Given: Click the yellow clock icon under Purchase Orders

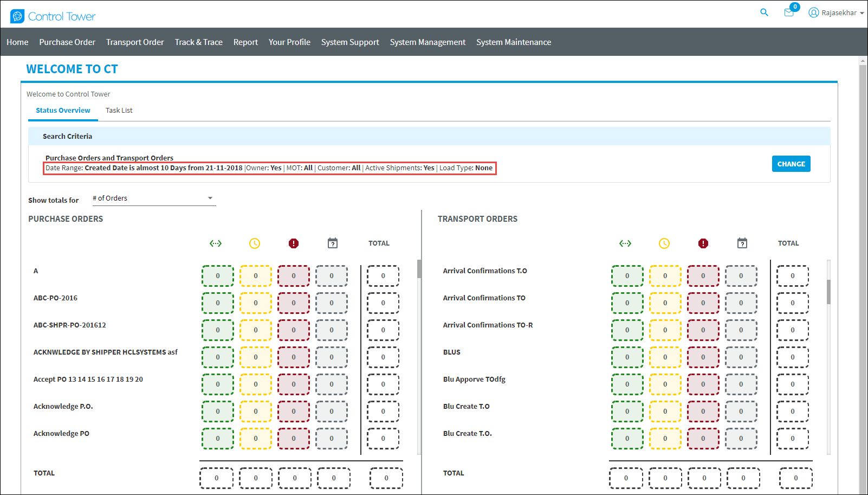Looking at the screenshot, I should [255, 243].
